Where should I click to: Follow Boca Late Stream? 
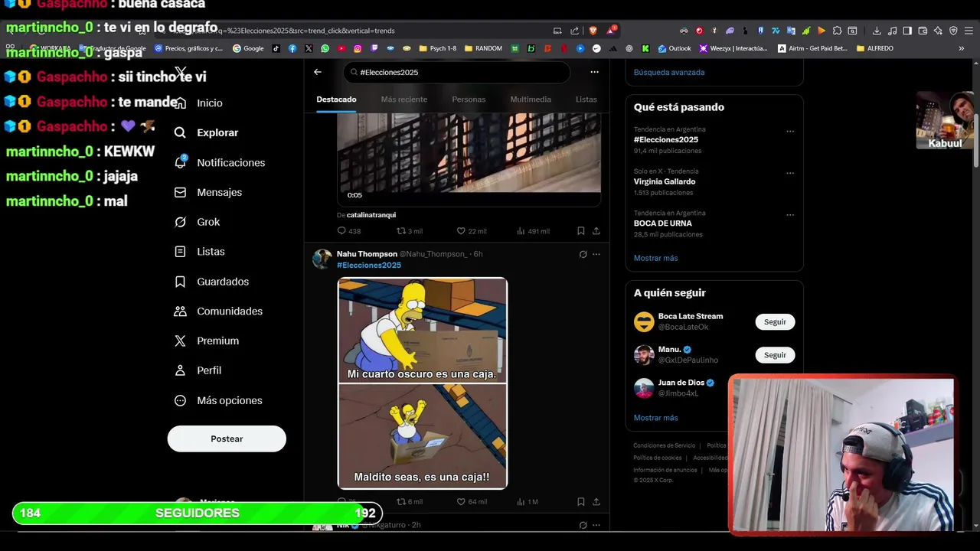pos(775,321)
